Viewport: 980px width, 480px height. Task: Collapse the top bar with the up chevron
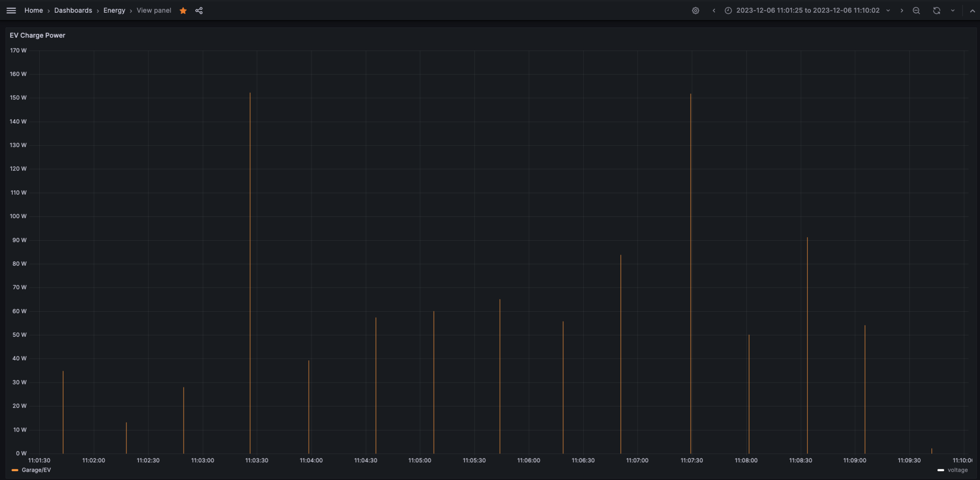tap(973, 10)
